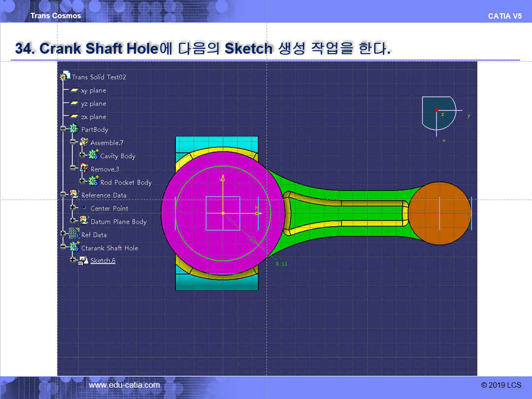
Task: Click the PartBody gear icon
Action: [x=74, y=129]
